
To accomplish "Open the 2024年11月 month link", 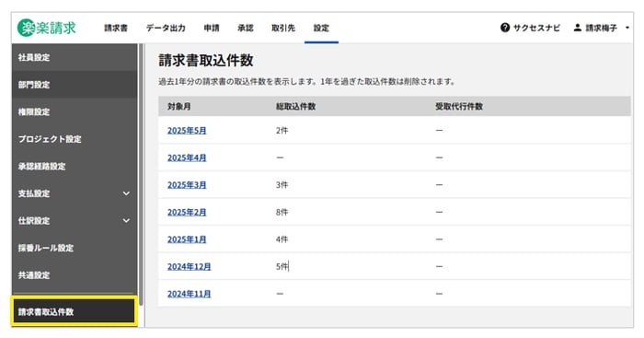I will click(189, 294).
